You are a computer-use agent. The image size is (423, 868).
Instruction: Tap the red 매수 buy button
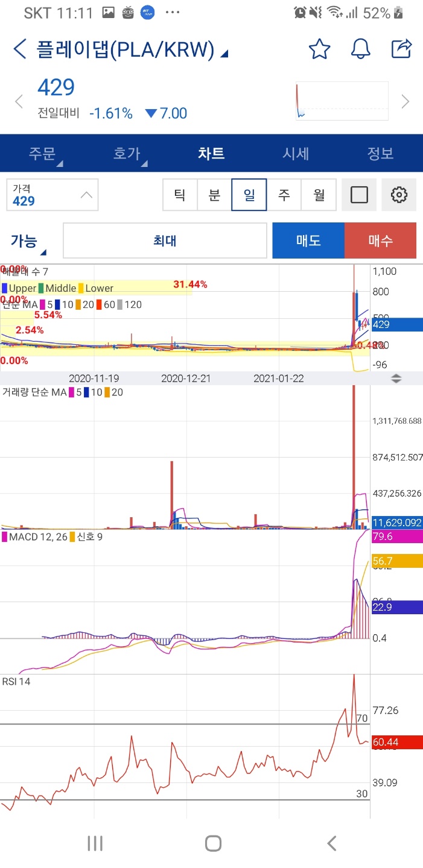380,241
